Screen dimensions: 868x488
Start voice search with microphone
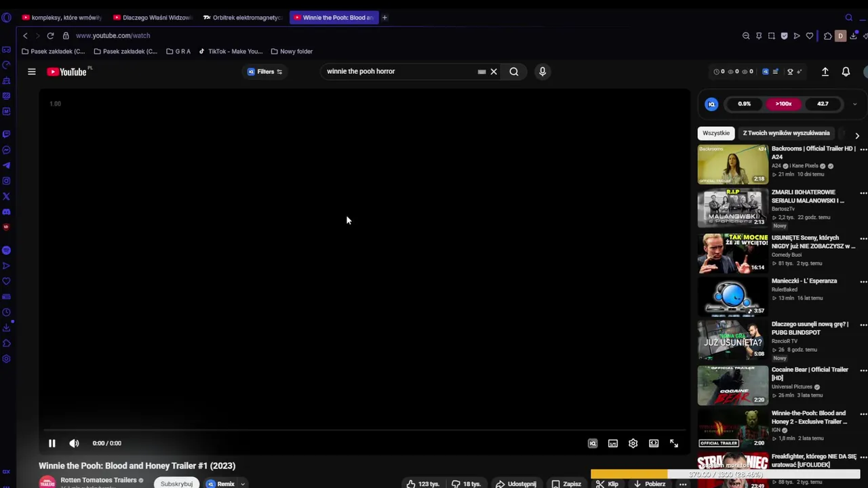[x=542, y=71]
